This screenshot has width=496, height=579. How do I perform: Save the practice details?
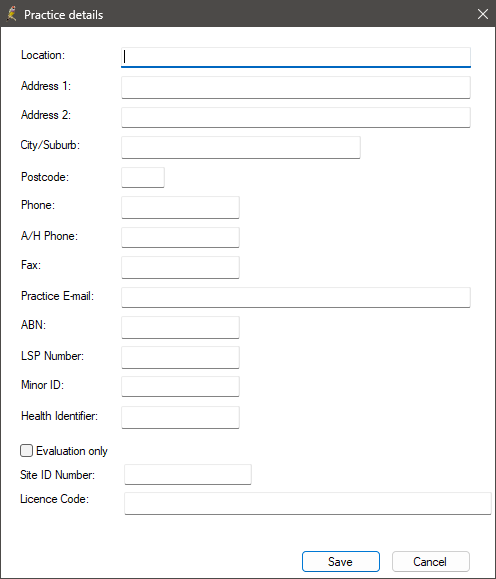pos(341,561)
